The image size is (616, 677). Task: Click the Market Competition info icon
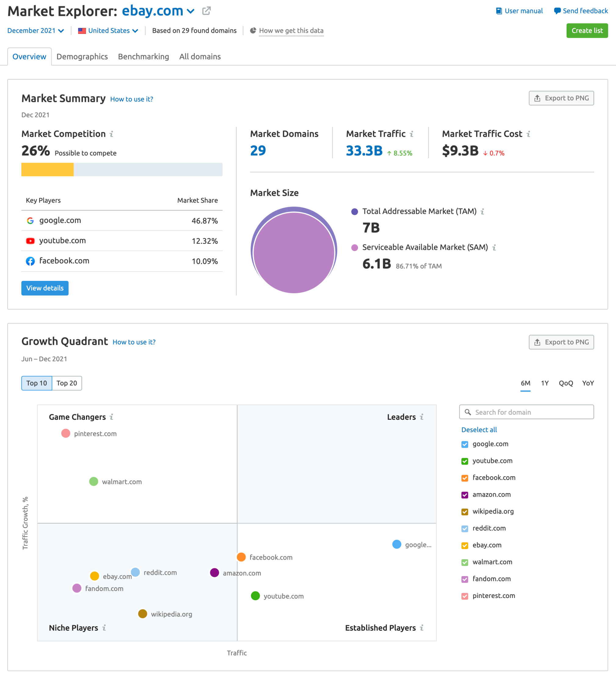[x=112, y=134]
